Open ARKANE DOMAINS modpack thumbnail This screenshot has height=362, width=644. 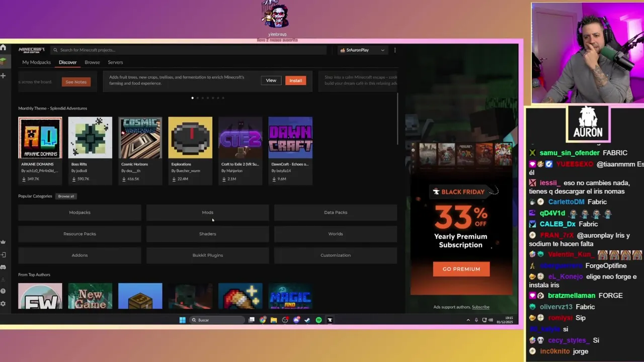pos(40,138)
